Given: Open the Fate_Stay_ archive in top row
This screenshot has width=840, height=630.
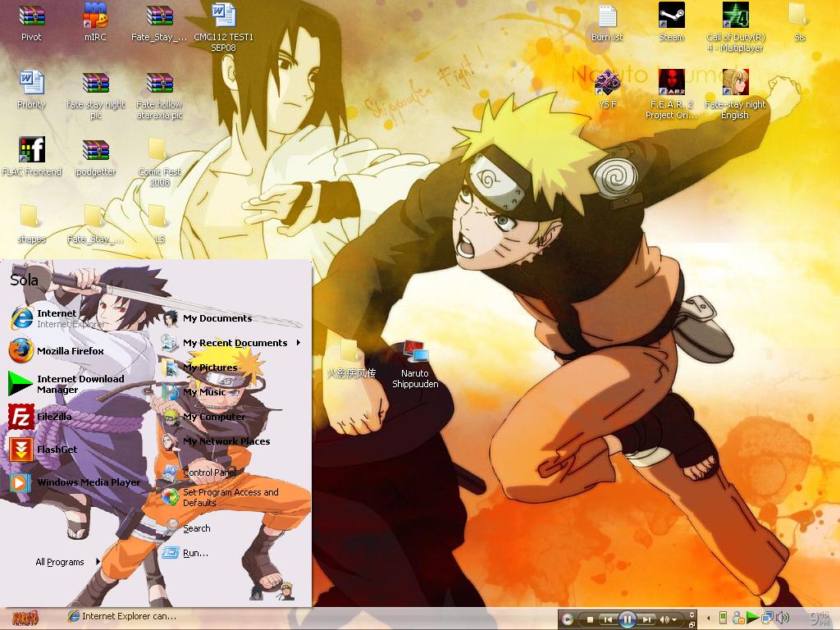Looking at the screenshot, I should pos(159,23).
